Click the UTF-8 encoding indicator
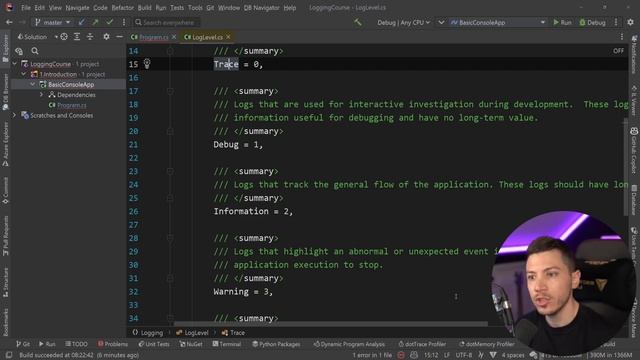Screen dimensions: 640x360 [464, 355]
